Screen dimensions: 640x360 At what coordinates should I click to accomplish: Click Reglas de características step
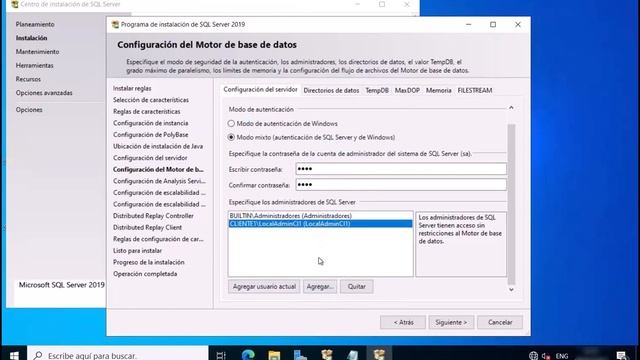pos(147,111)
